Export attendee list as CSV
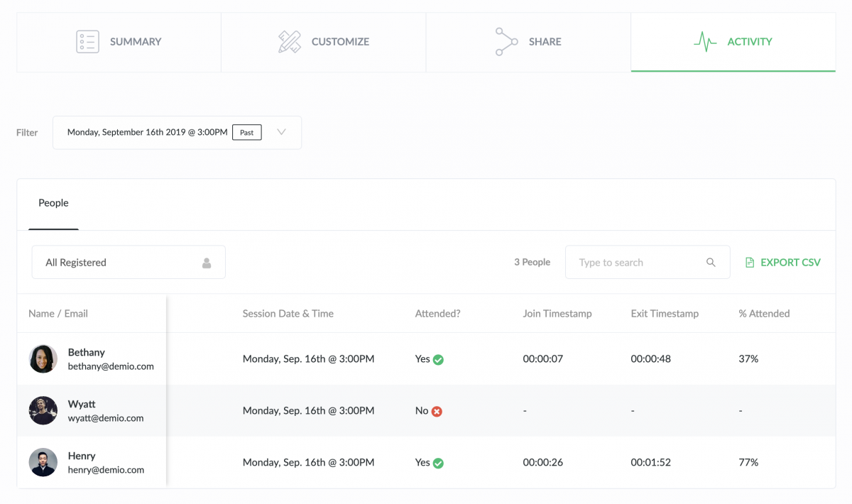The height and width of the screenshot is (504, 852). tap(782, 263)
